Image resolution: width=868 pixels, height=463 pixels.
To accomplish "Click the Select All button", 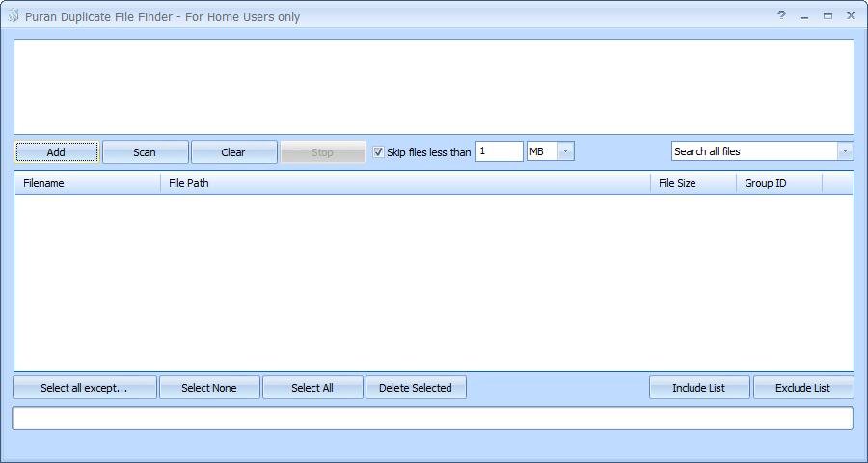I will (x=312, y=388).
